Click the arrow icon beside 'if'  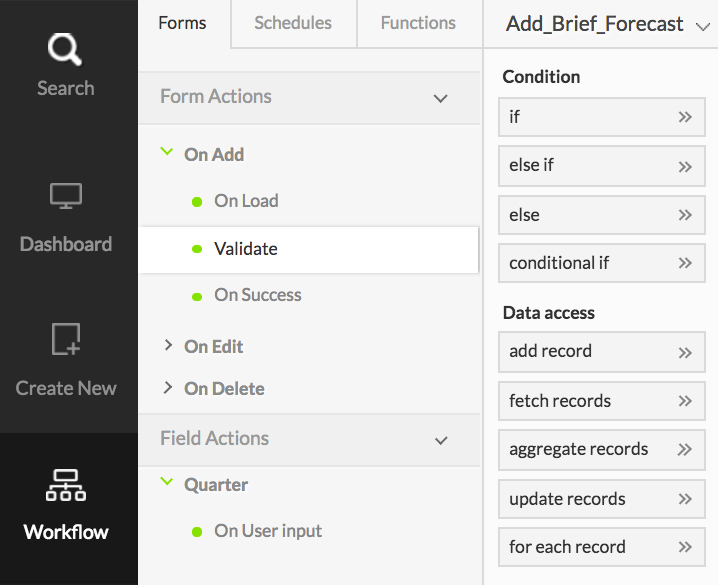pos(685,117)
